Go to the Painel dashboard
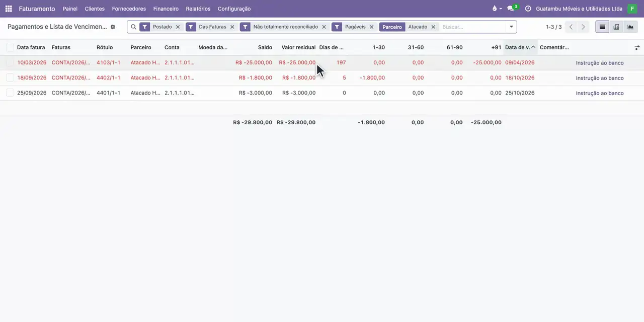644x322 pixels. 70,9
